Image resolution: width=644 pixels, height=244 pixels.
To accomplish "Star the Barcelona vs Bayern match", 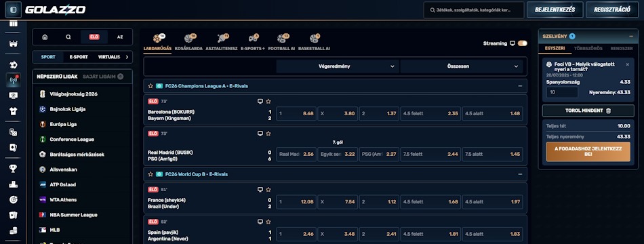I will (x=268, y=102).
